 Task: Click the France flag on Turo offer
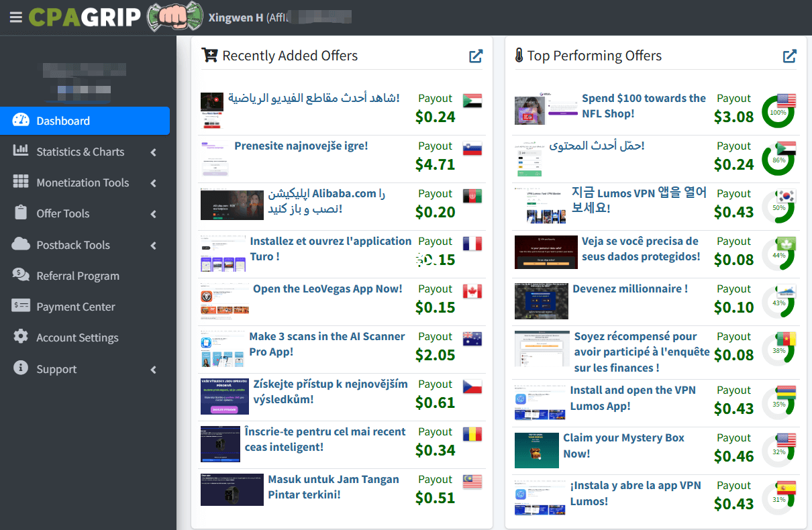tap(472, 244)
